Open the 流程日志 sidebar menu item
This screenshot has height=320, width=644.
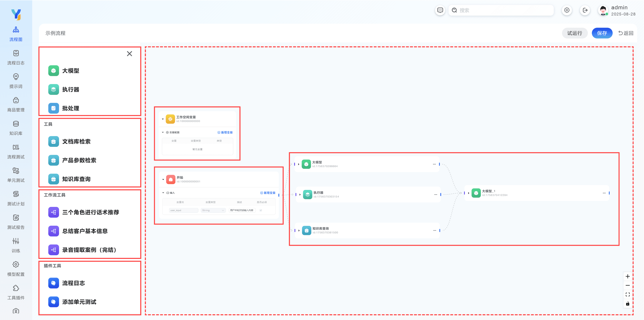click(x=16, y=57)
